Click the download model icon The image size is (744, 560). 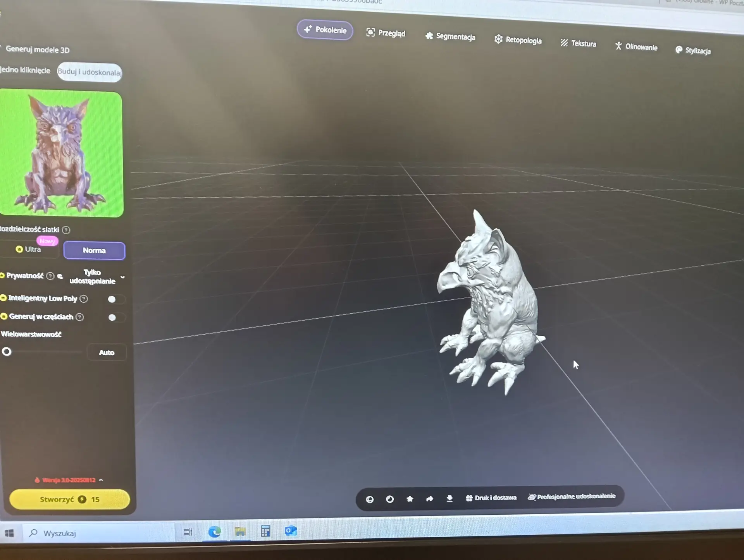point(449,498)
